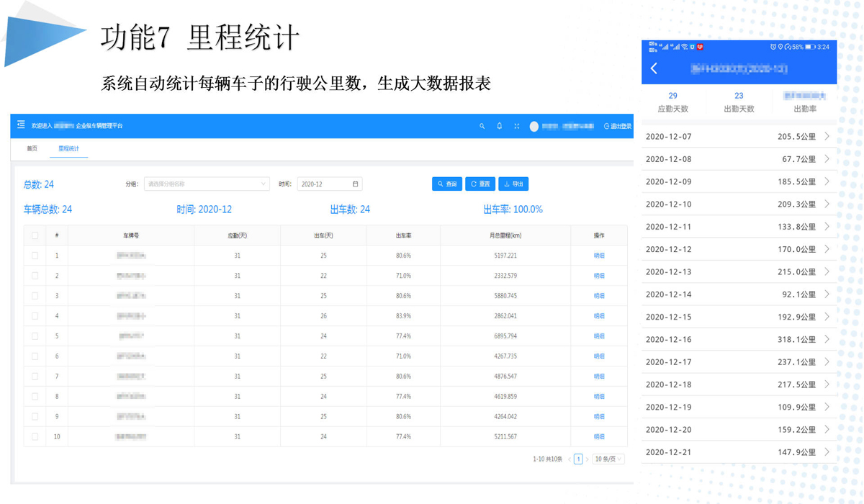This screenshot has width=864, height=504.
Task: Tap the back arrow in mobile header
Action: 654,68
